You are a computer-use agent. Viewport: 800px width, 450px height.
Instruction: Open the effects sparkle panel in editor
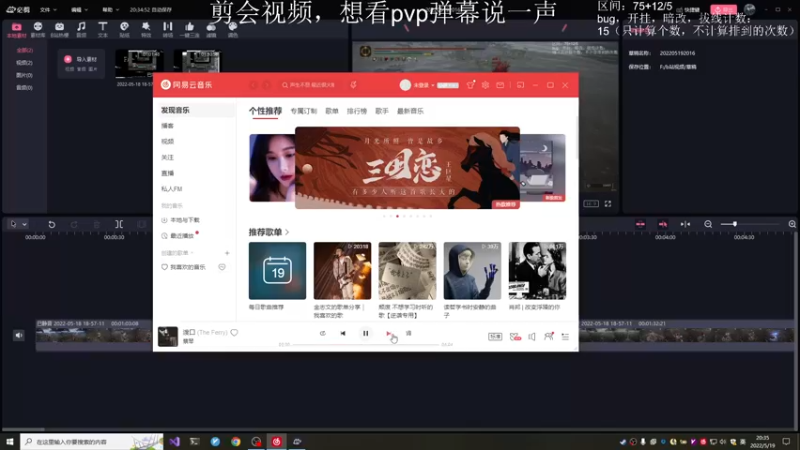point(146,30)
